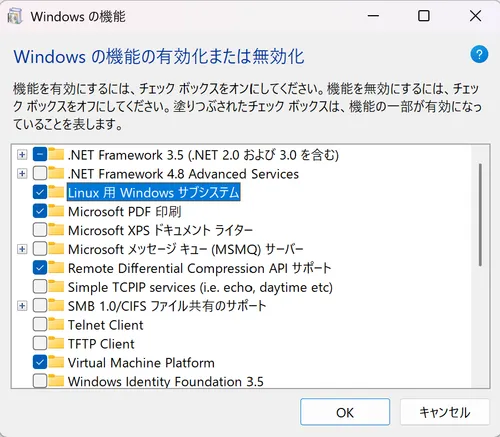Maximize the Windows の機能 window

coord(424,16)
